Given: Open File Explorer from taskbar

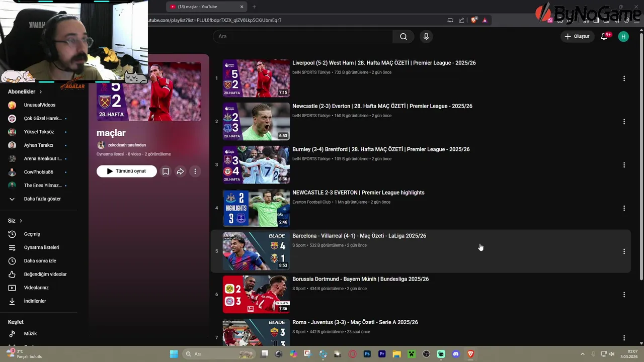Looking at the screenshot, I should pos(396,354).
